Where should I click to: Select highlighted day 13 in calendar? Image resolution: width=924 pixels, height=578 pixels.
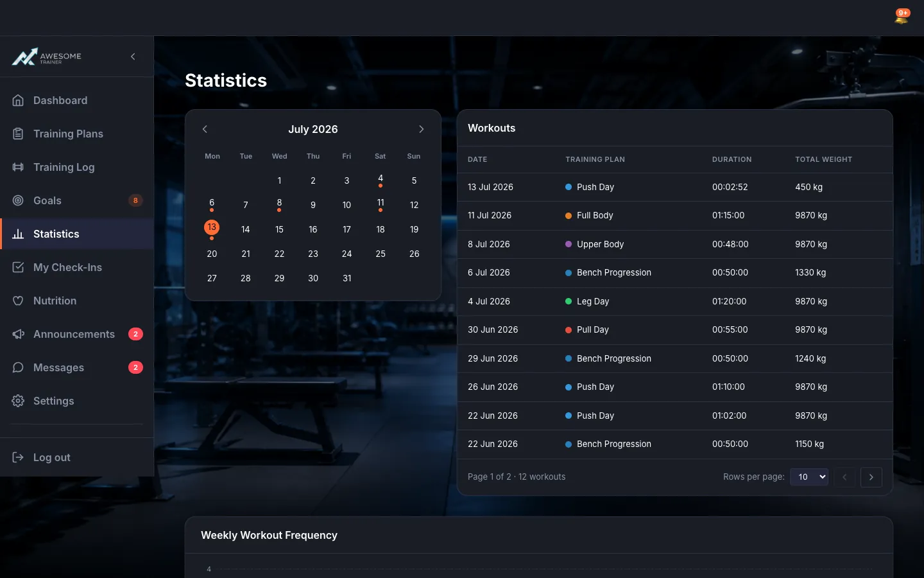tap(212, 227)
